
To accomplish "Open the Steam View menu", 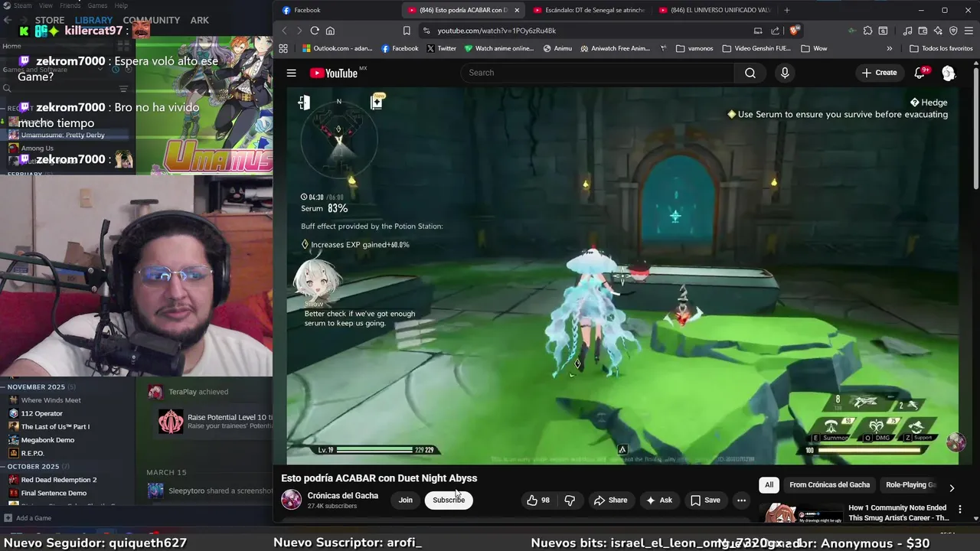I will 46,5.
